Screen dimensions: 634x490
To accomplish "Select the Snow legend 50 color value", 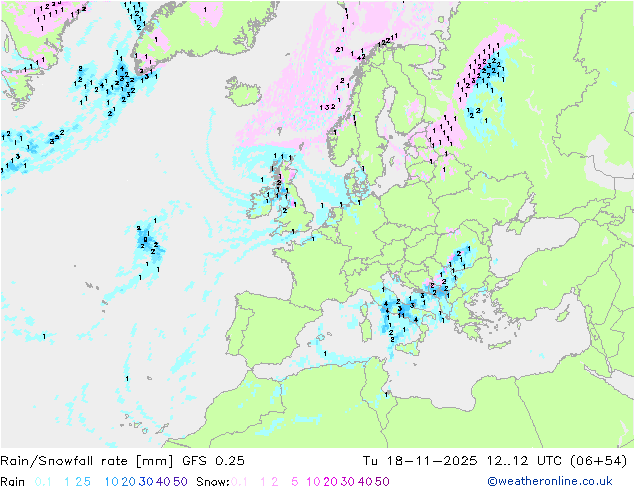I will coord(382,482).
